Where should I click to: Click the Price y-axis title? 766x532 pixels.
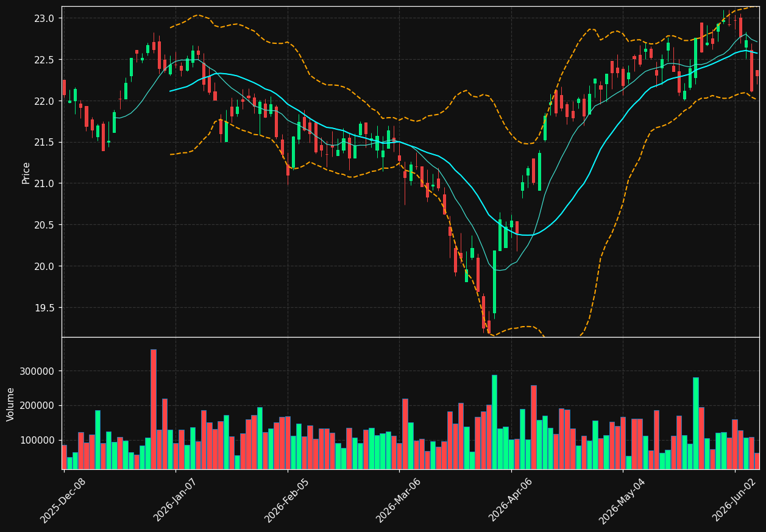[x=26, y=172]
